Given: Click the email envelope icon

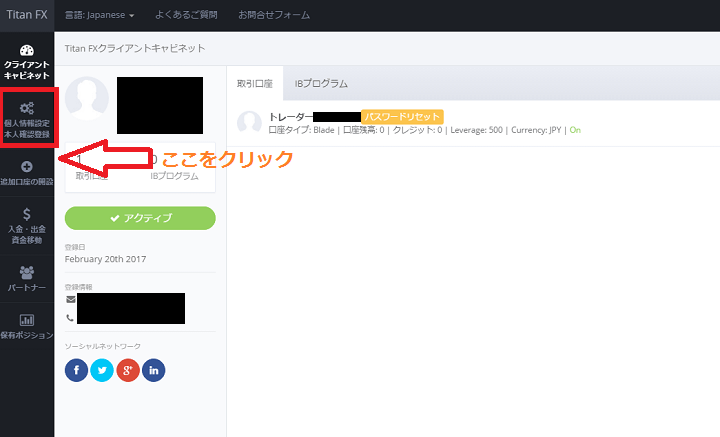Looking at the screenshot, I should pos(71,299).
